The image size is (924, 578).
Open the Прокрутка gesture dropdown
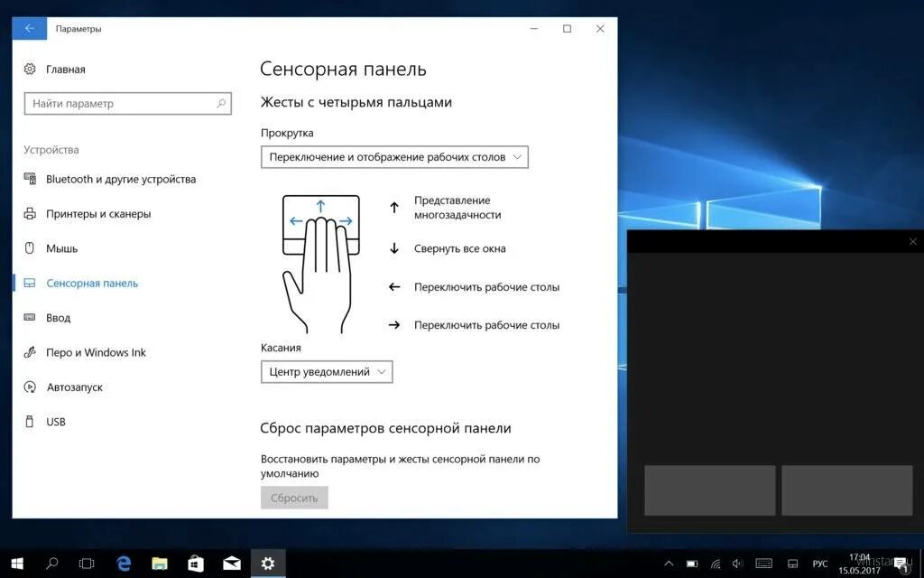(394, 156)
